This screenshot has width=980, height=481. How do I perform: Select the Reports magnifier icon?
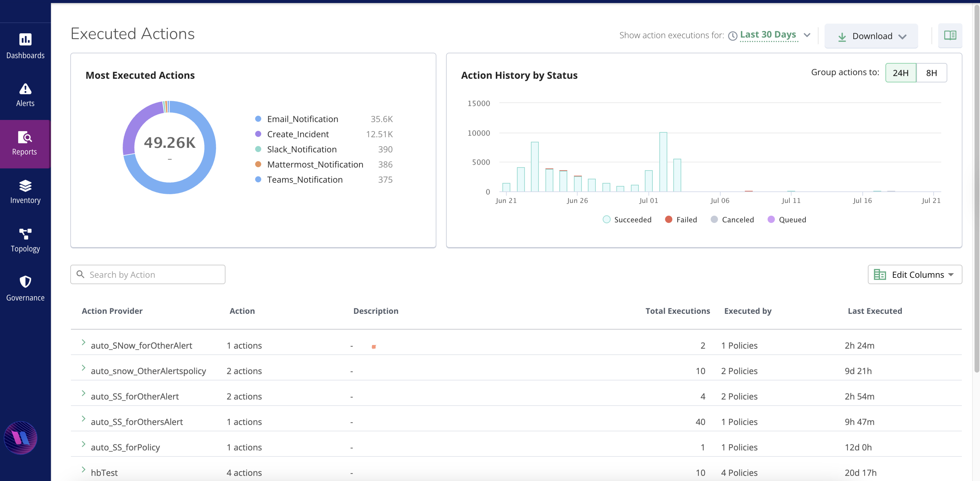[x=25, y=137]
